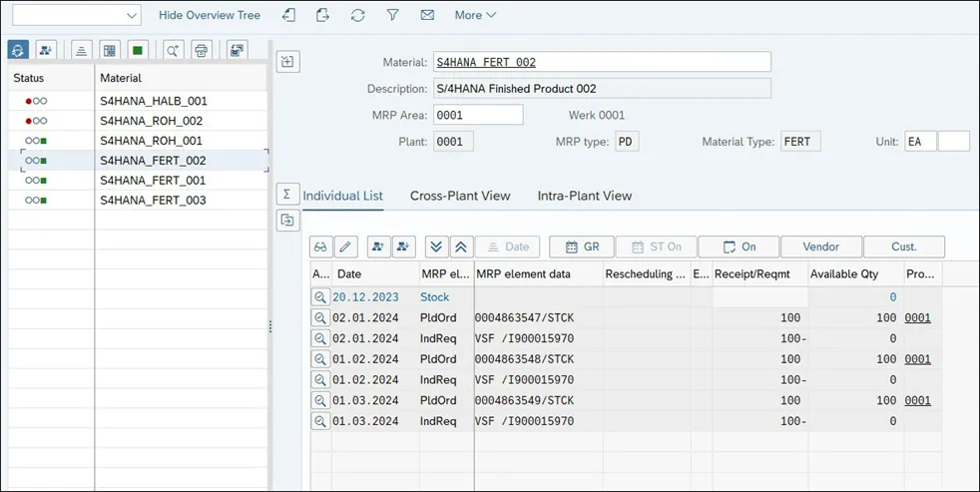Expand all rows with double-down chevron
The image size is (980, 492).
pos(436,246)
